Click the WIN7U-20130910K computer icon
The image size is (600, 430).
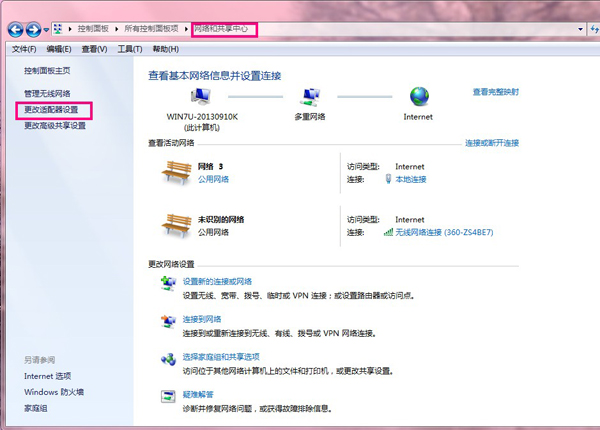coord(202,97)
